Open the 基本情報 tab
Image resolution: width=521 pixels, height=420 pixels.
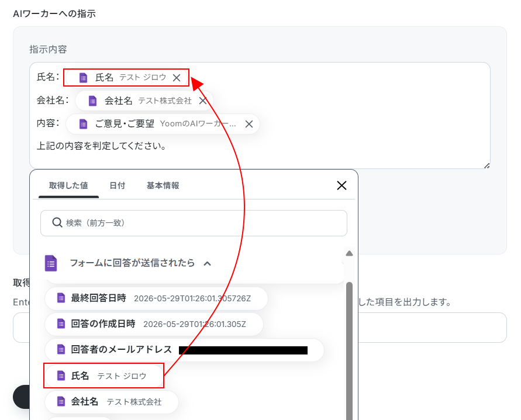coord(163,185)
